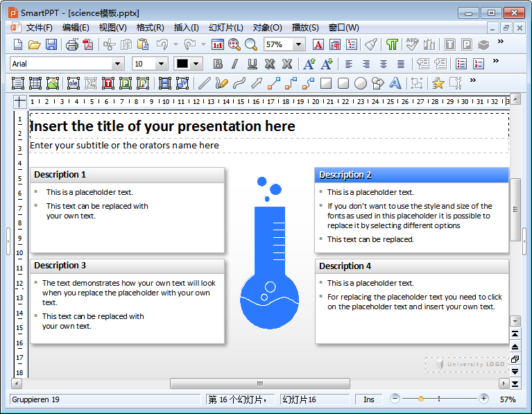Open the 幻灯片(L) menu
The image size is (532, 414).
226,28
